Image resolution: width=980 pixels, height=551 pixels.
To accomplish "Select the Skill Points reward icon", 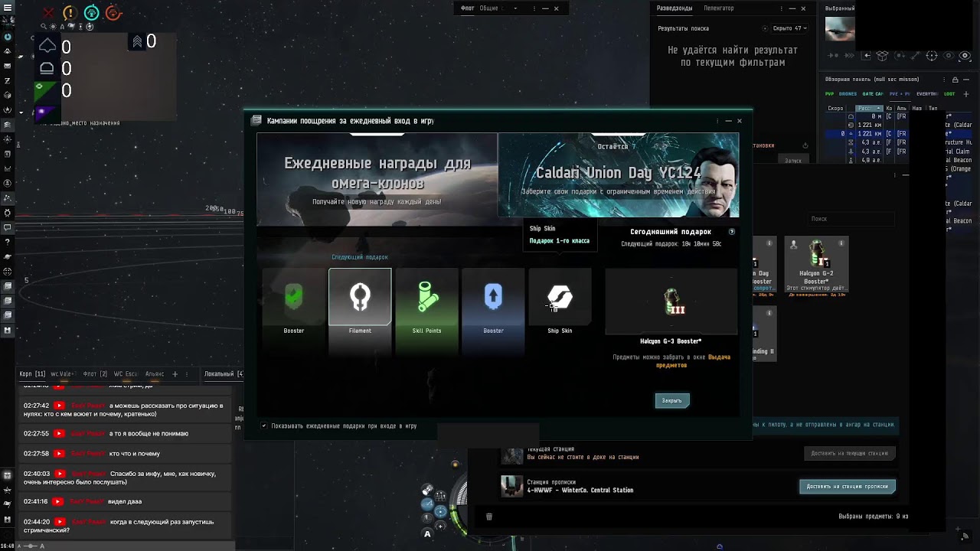I will coord(426,297).
